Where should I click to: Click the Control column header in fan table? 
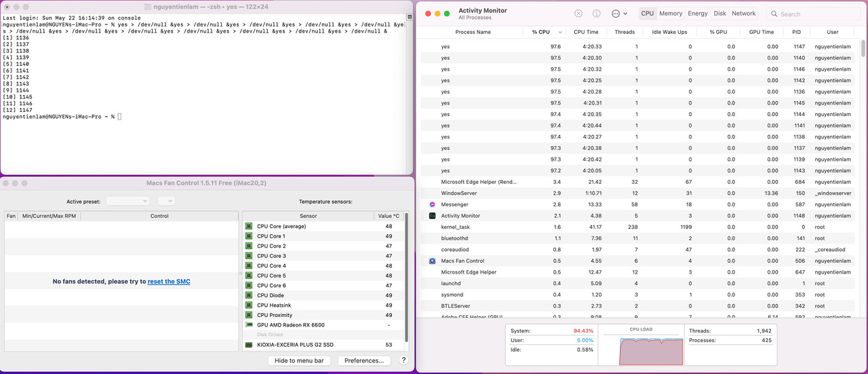(159, 216)
